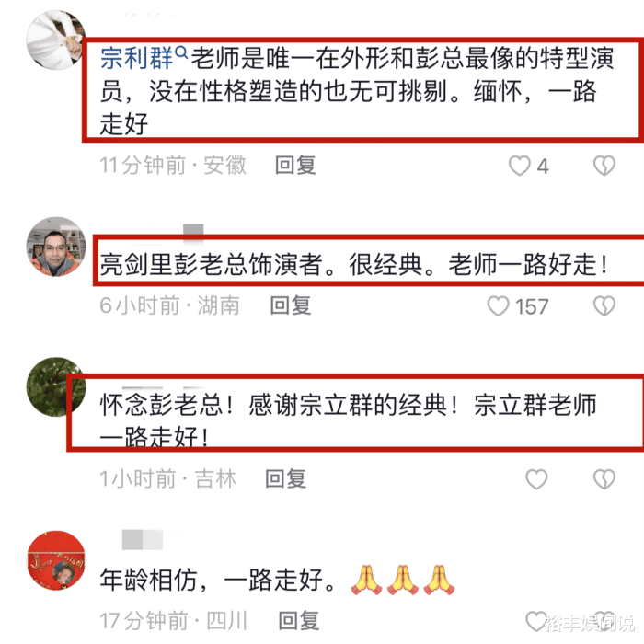Like the Jilin comment heart icon

[x=536, y=479]
